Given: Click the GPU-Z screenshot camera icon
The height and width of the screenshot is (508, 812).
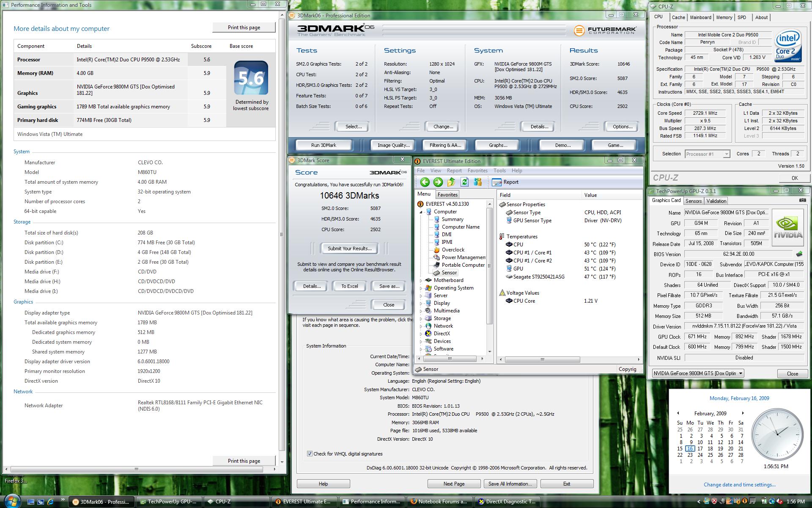Looking at the screenshot, I should [x=802, y=200].
